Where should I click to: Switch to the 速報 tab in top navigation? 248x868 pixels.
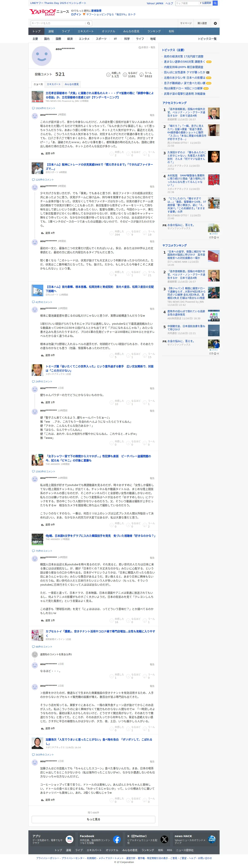(51, 31)
